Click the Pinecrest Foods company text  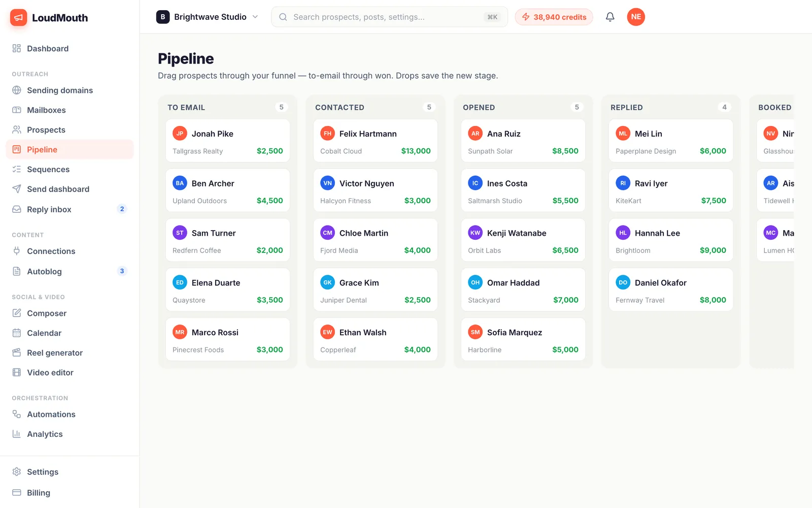coord(198,350)
